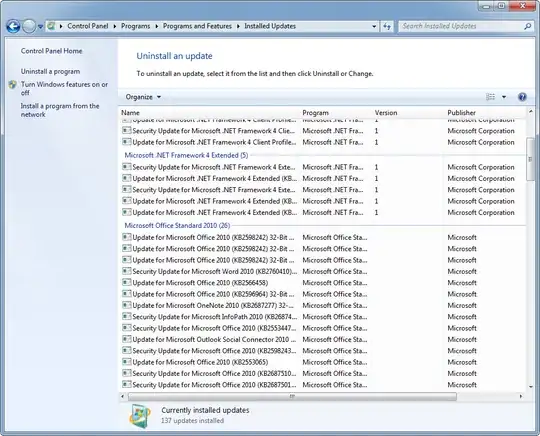Select Security Update for Microsoft InfoPath 2010 text
The image size is (540, 436).
pos(215,317)
